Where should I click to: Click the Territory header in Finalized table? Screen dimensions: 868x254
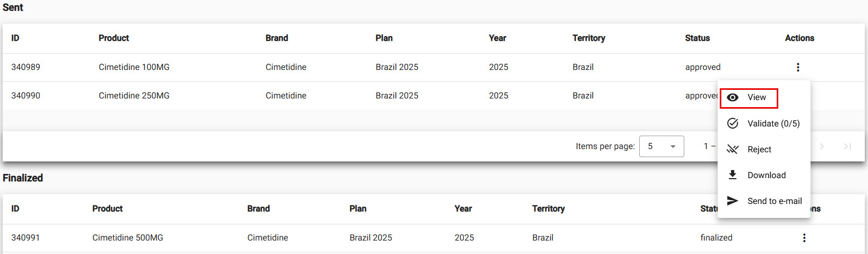[x=548, y=209]
